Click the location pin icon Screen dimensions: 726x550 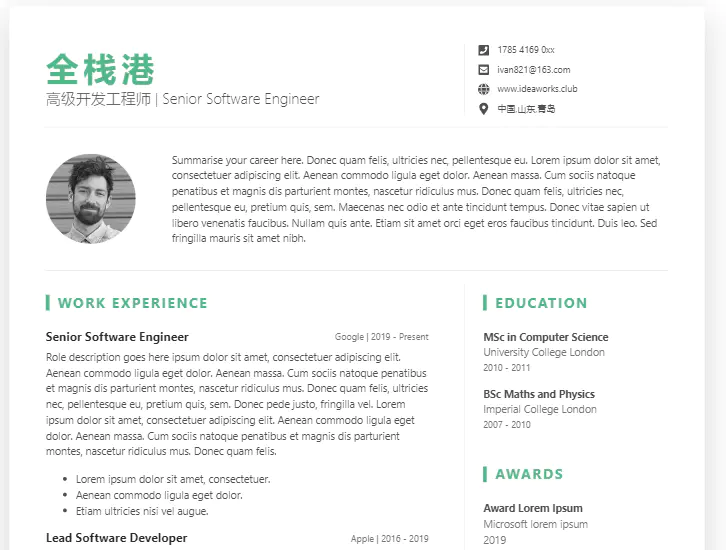click(x=484, y=109)
